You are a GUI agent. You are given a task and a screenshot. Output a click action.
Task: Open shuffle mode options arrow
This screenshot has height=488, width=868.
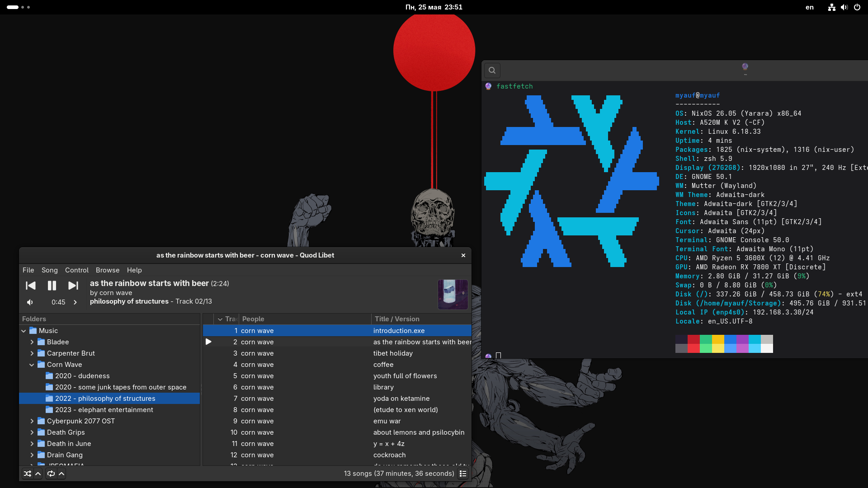coord(38,474)
